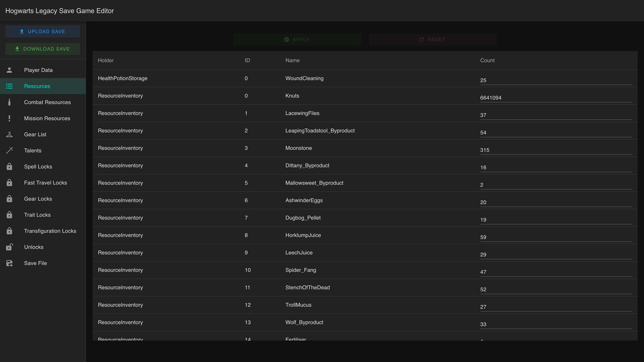644x362 pixels.
Task: Click the Unlocks open padlock icon
Action: tap(9, 247)
